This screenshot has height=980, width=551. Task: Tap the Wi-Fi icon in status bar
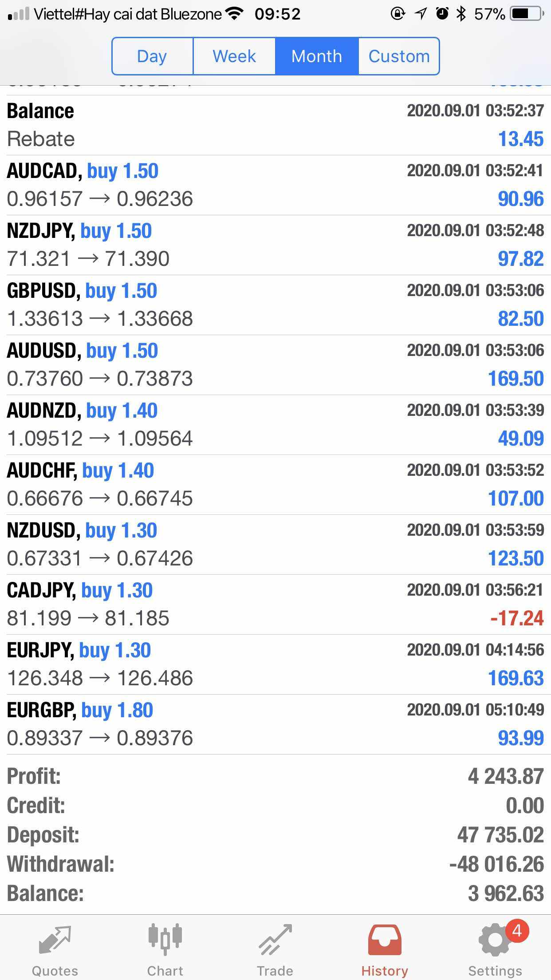tap(234, 14)
